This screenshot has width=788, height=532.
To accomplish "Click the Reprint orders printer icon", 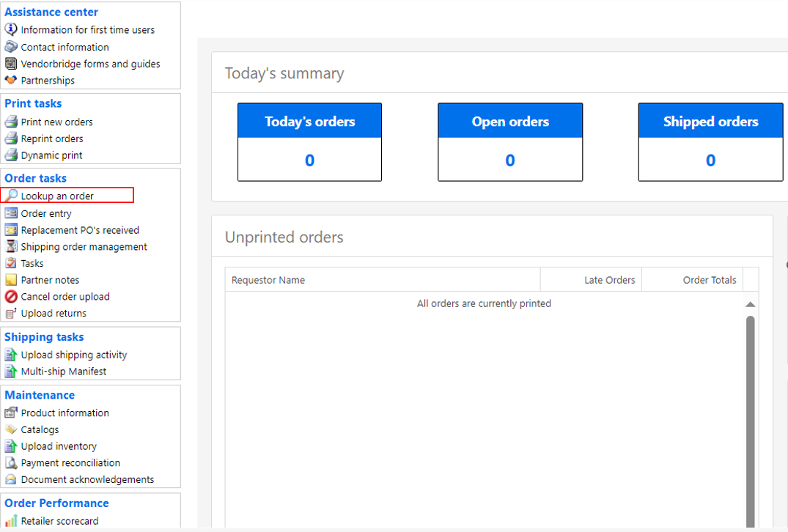I will 11,138.
